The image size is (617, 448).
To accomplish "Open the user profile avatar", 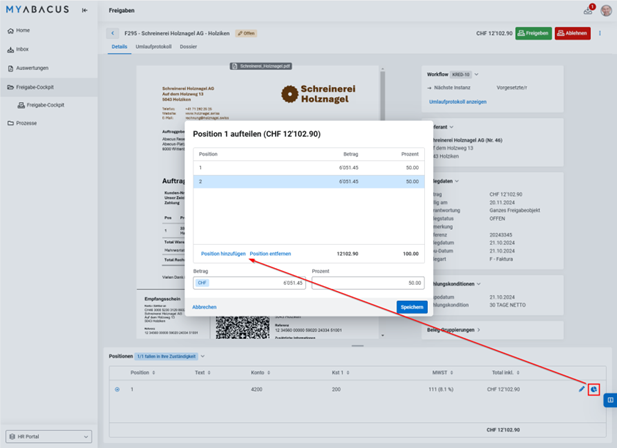I will pos(606,10).
